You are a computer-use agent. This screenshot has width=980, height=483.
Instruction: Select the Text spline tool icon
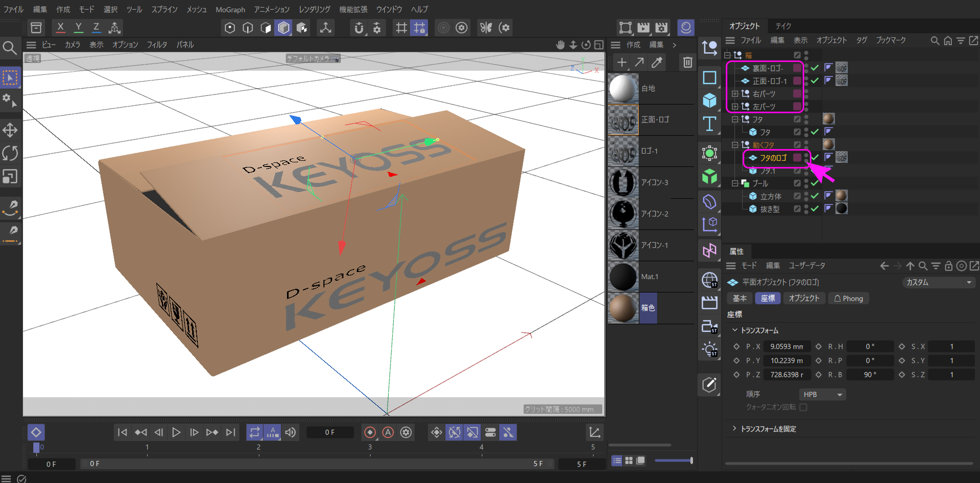pos(709,124)
